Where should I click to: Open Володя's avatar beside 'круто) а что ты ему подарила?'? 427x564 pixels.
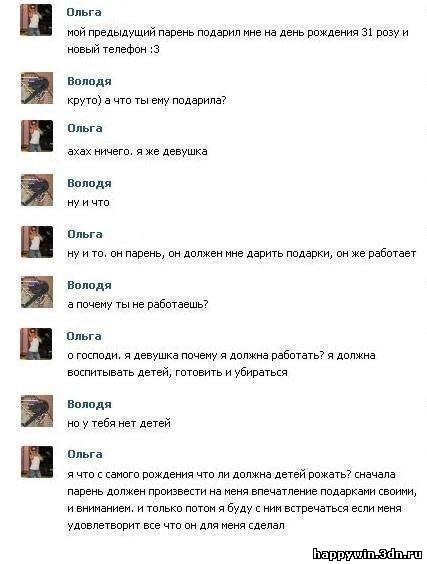pyautogui.click(x=37, y=88)
